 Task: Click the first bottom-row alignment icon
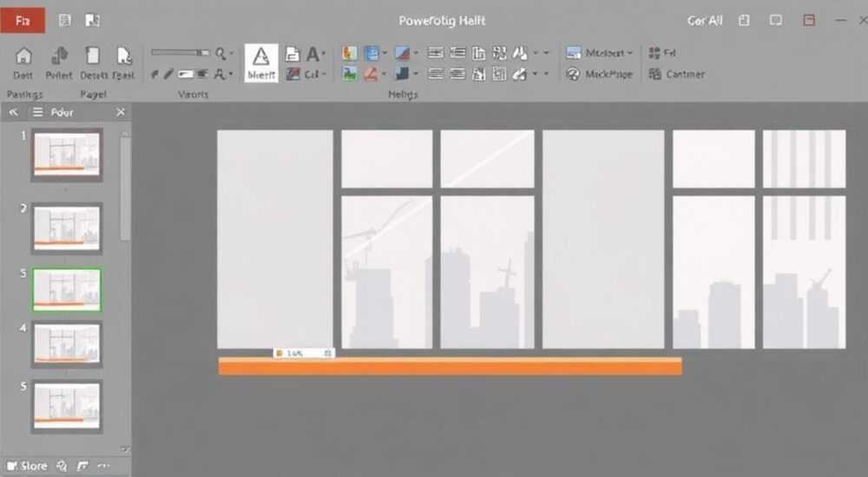coord(436,74)
